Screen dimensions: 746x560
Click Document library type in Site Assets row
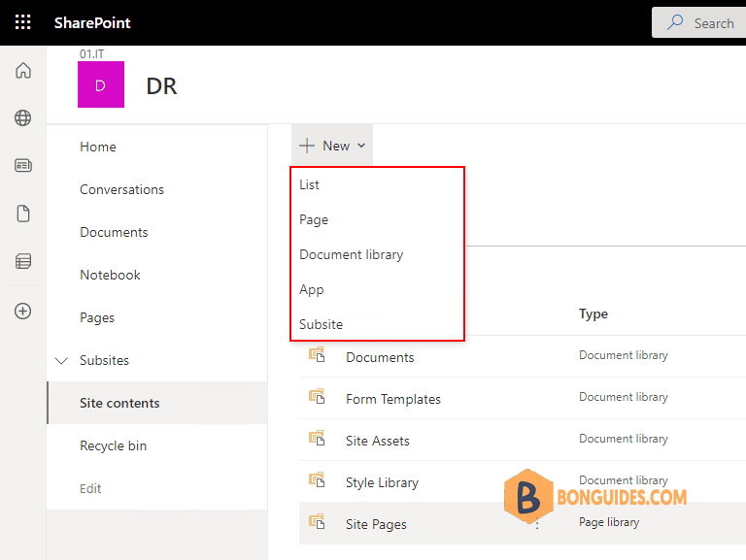point(624,440)
